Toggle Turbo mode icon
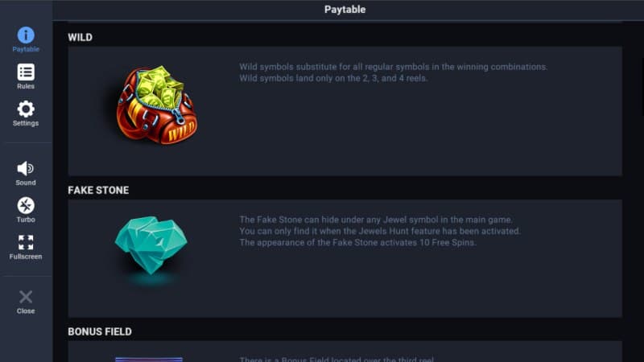Viewport: 644px width, 362px height. pyautogui.click(x=26, y=205)
